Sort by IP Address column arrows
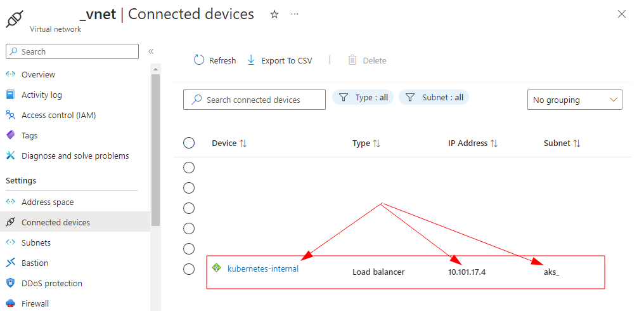Viewport: 644px width, 311px height. 494,143
